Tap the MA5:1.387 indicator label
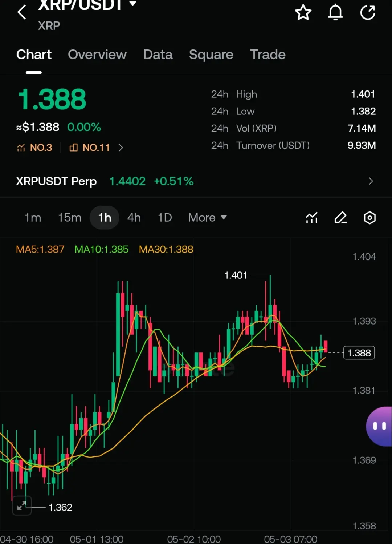 [40, 249]
